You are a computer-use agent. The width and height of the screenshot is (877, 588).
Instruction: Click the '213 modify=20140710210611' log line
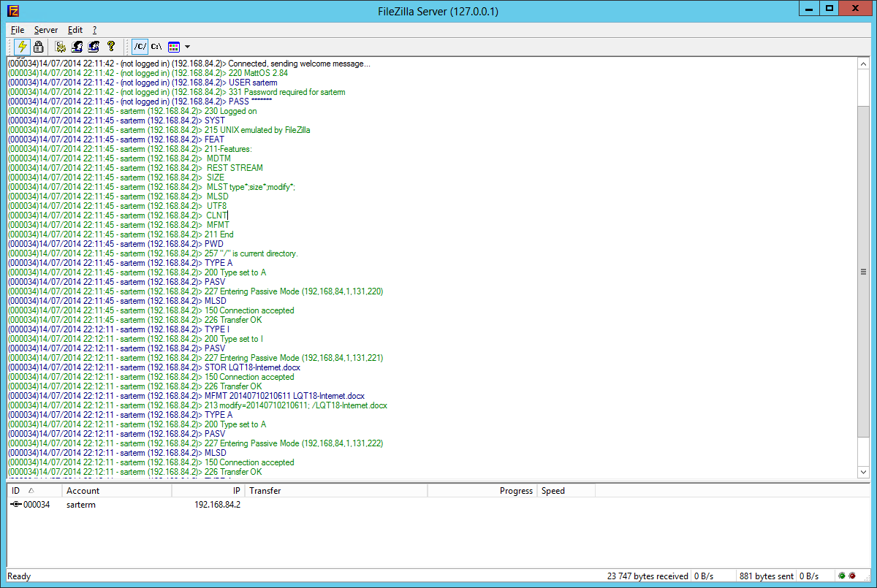[198, 405]
